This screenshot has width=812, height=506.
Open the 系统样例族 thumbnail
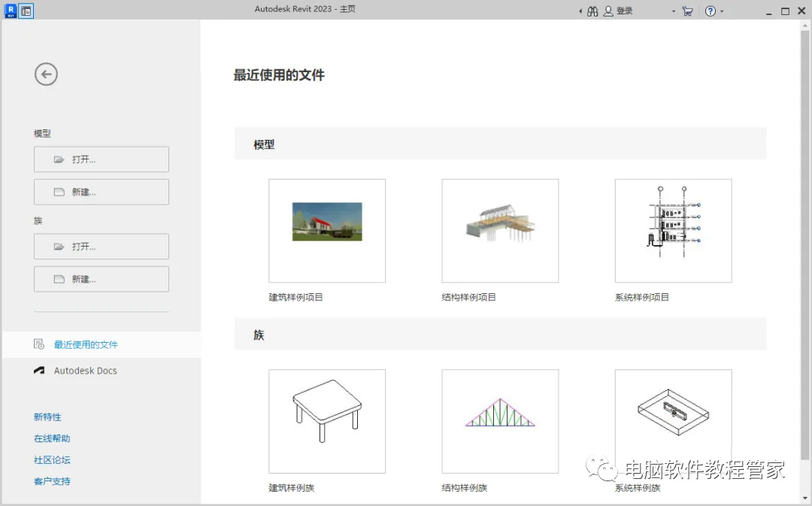click(x=673, y=421)
